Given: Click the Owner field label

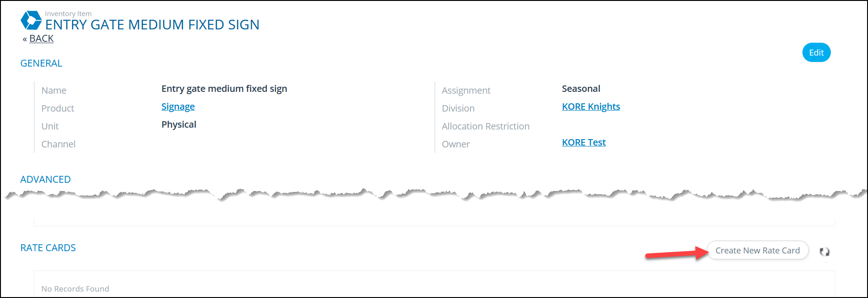Looking at the screenshot, I should (x=456, y=144).
